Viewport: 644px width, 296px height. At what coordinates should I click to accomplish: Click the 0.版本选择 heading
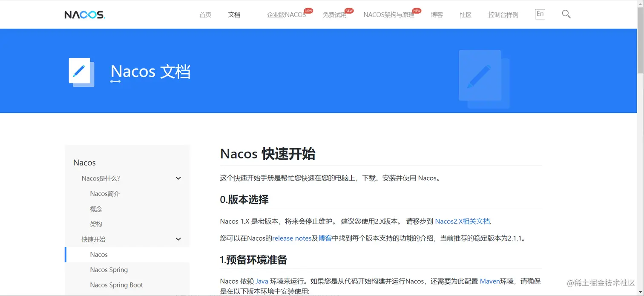pyautogui.click(x=244, y=199)
